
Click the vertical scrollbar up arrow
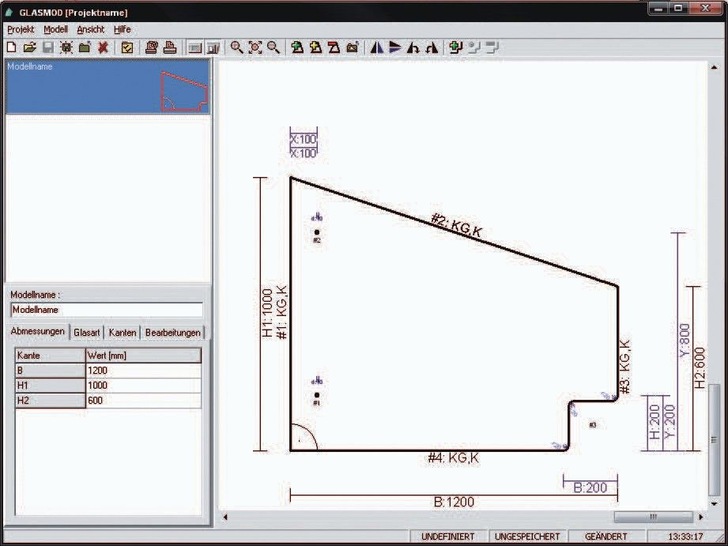(x=714, y=67)
